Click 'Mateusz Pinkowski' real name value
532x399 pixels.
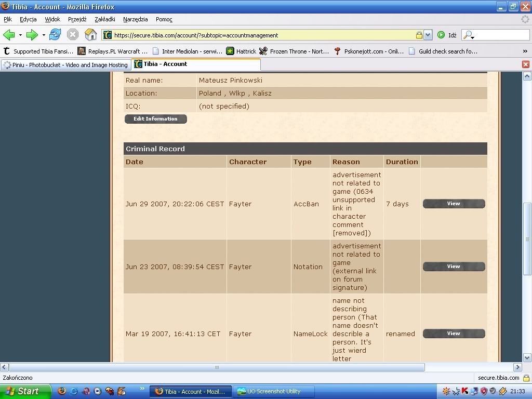tap(230, 81)
